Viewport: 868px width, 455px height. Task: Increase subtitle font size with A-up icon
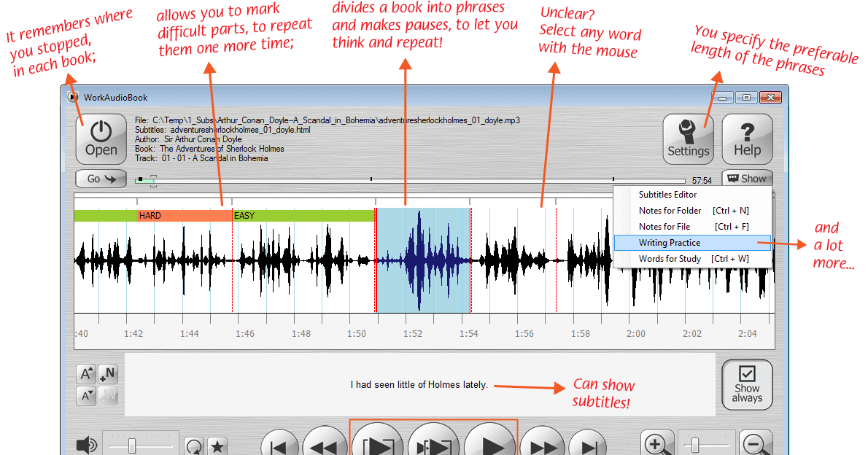pyautogui.click(x=86, y=374)
